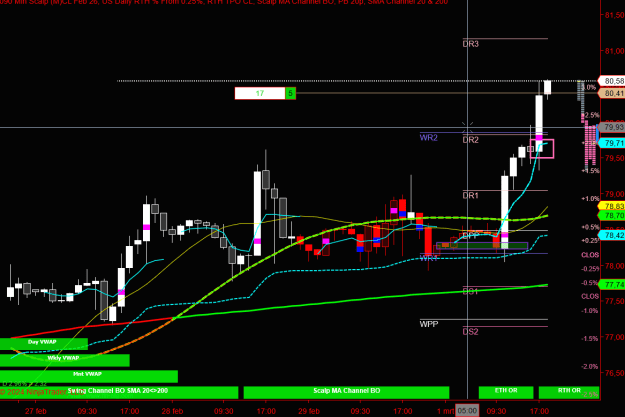Click the DR3 pivot label
The height and width of the screenshot is (417, 625).
pos(470,44)
